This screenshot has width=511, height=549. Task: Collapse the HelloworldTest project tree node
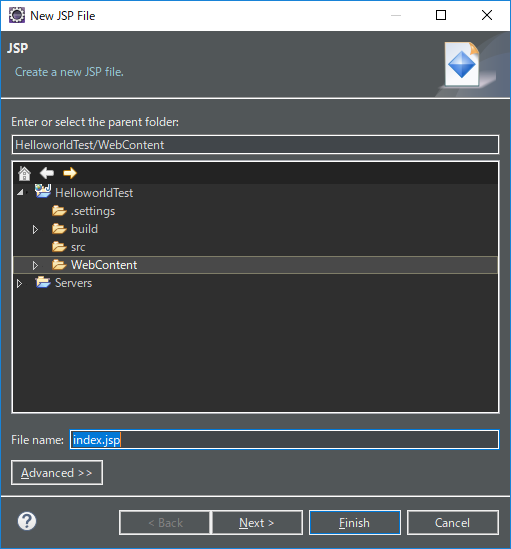click(20, 192)
